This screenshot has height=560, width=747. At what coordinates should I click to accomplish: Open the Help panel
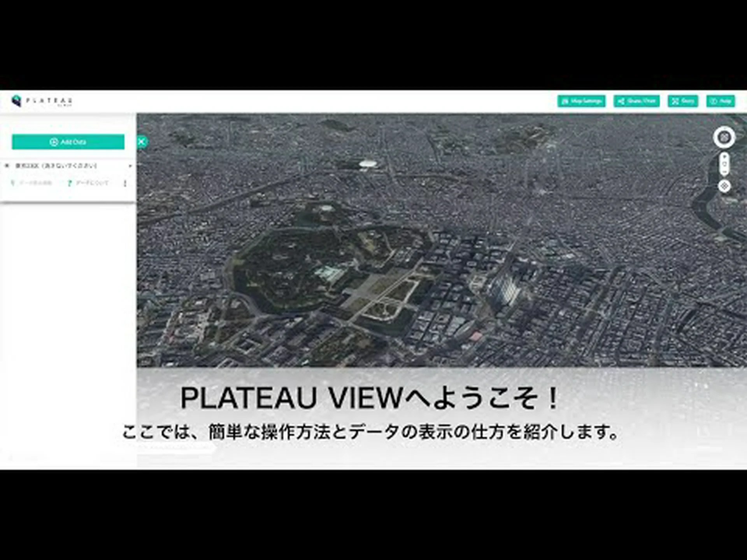tap(721, 101)
